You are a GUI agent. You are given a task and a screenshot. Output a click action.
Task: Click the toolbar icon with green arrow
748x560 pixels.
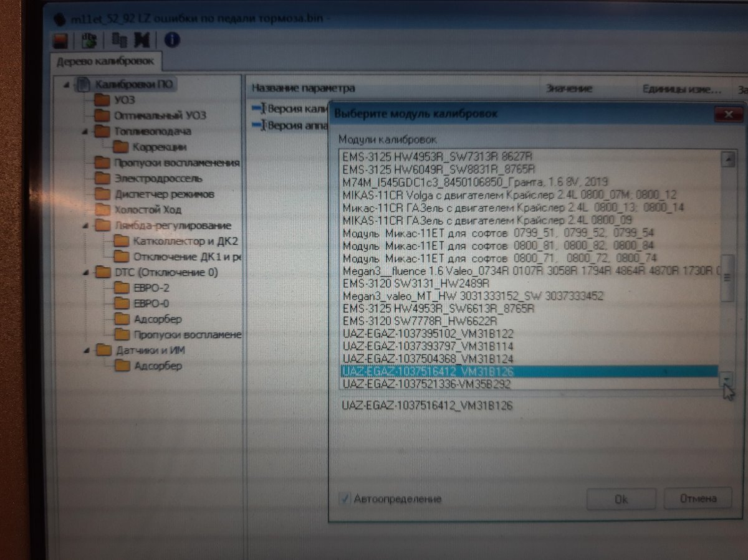coord(89,40)
